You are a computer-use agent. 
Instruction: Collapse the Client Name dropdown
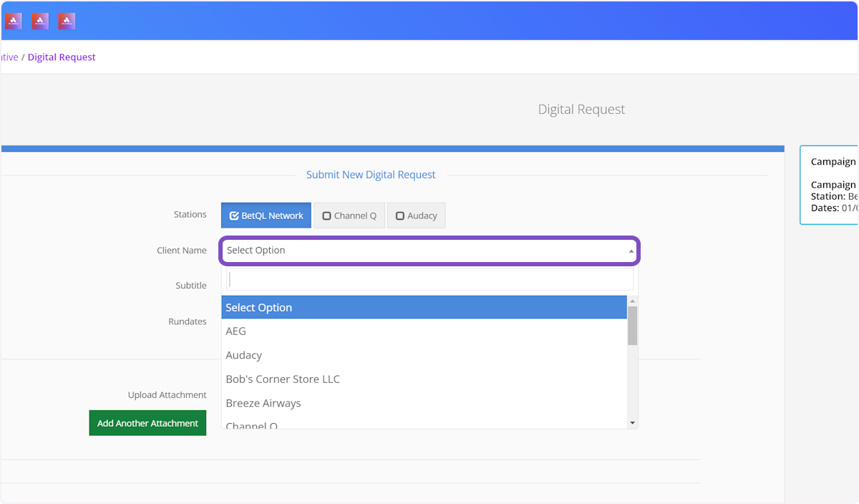[428, 251]
